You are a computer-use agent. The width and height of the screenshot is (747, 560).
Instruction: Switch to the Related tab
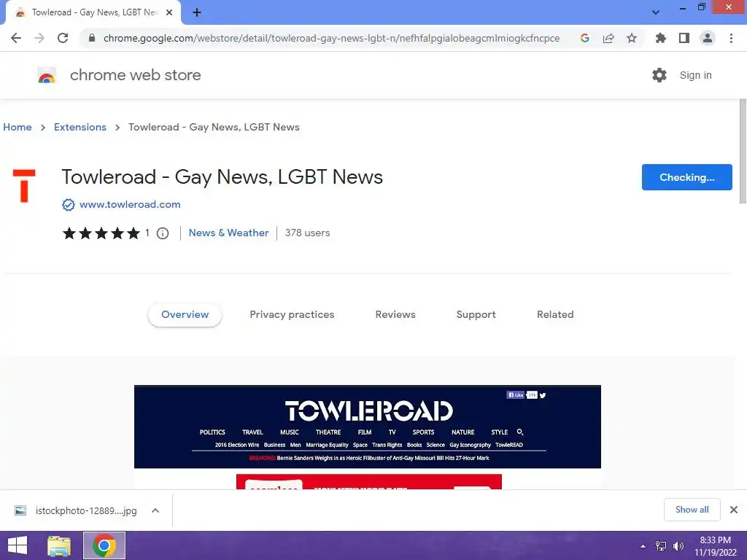tap(555, 315)
